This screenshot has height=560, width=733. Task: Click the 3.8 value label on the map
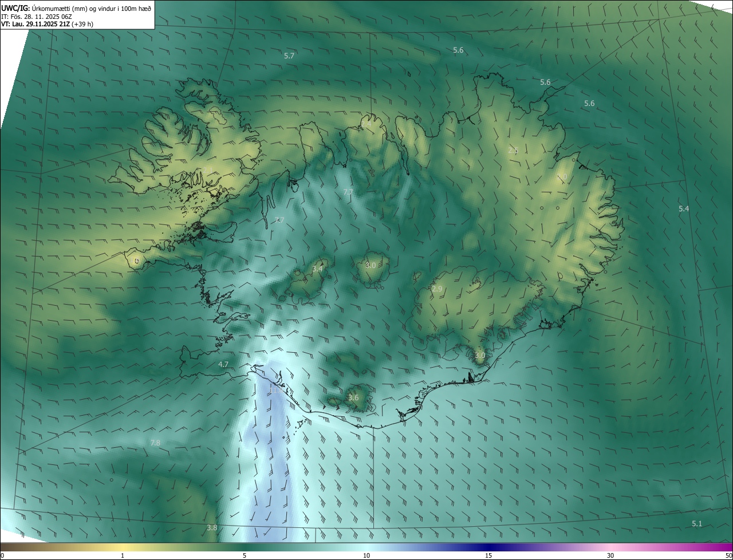coord(212,527)
